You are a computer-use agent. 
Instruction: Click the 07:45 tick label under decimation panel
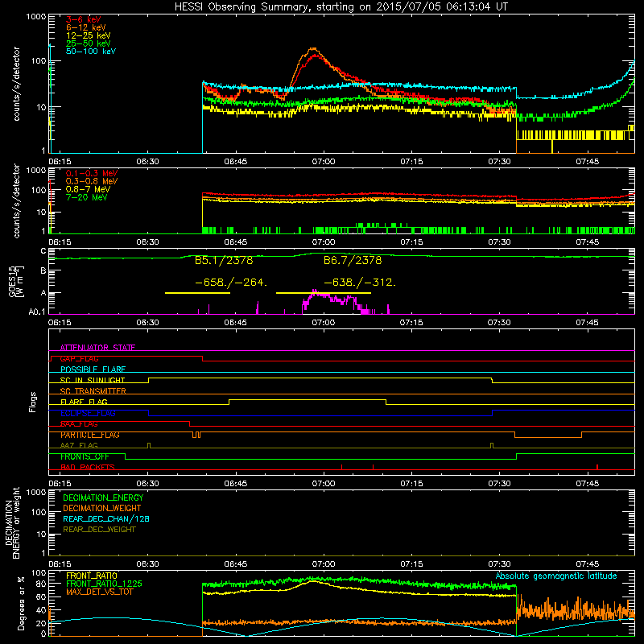(588, 564)
